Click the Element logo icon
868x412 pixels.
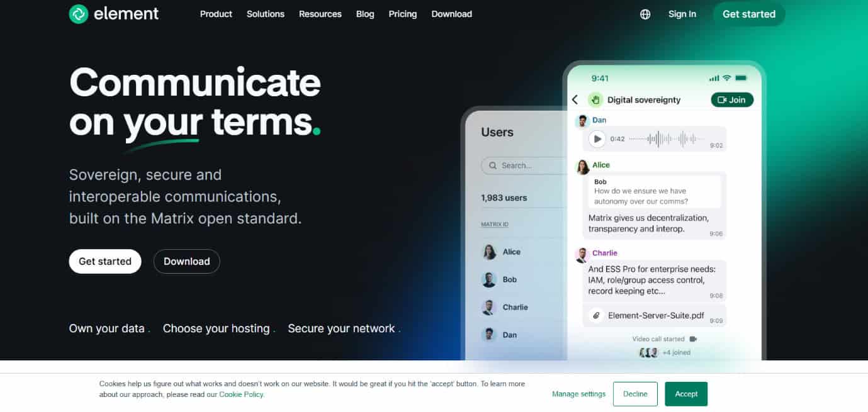(79, 14)
